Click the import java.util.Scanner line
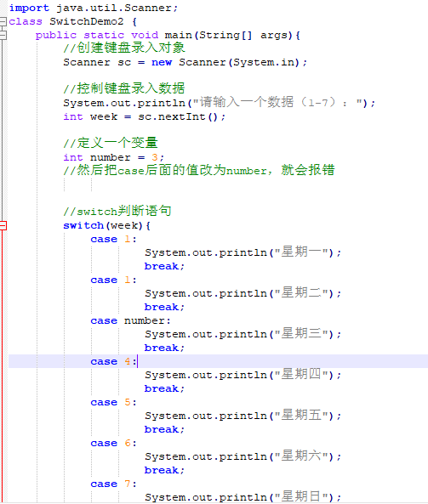Screen dimensions: 428x504 94,8
